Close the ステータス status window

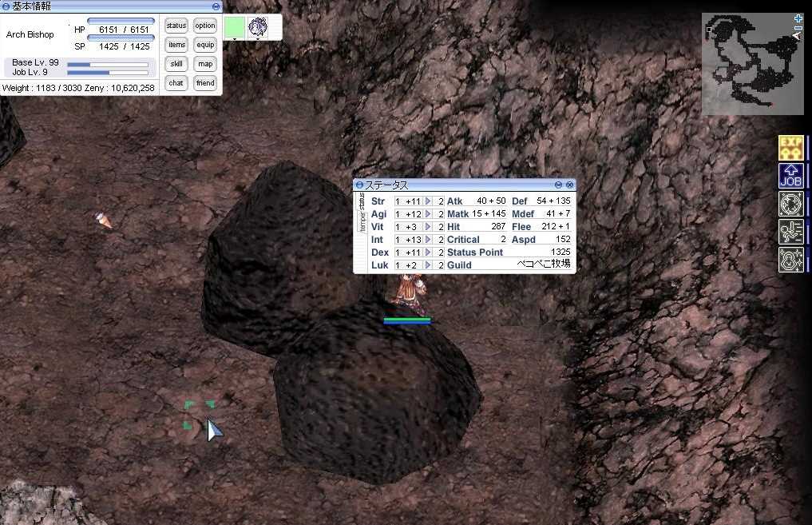coord(569,185)
